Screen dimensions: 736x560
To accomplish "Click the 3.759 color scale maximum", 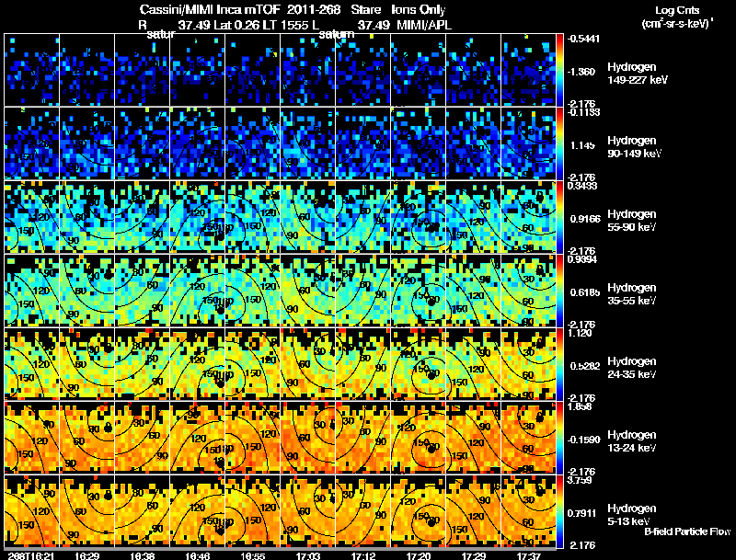I will pos(580,480).
